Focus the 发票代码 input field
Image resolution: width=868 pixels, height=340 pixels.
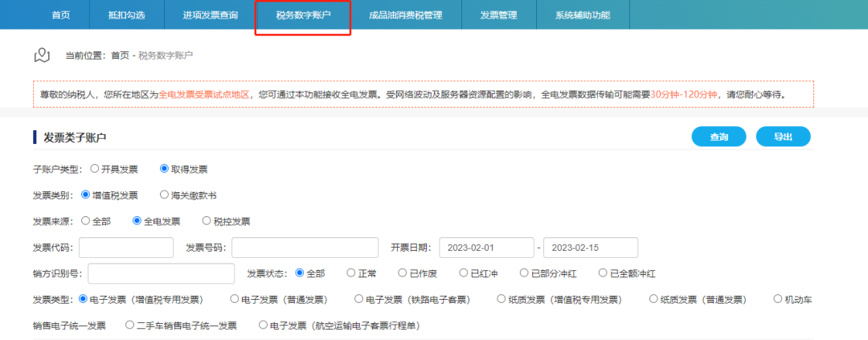pos(126,248)
